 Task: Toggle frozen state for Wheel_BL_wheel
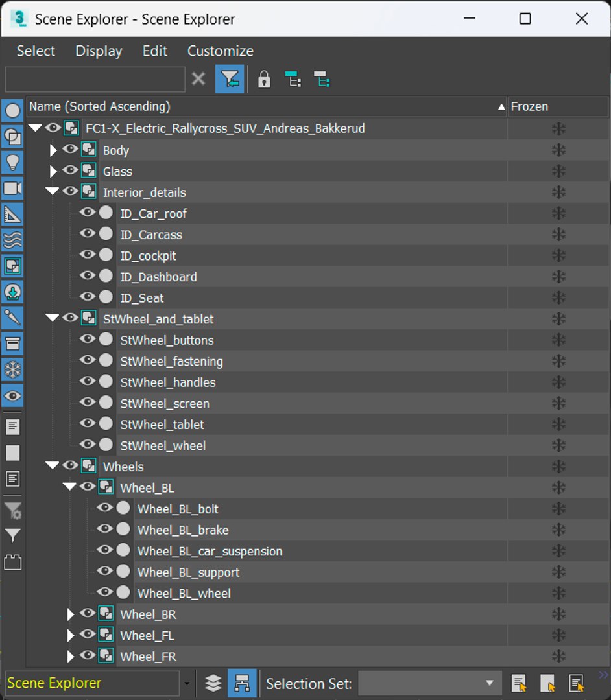coord(558,593)
